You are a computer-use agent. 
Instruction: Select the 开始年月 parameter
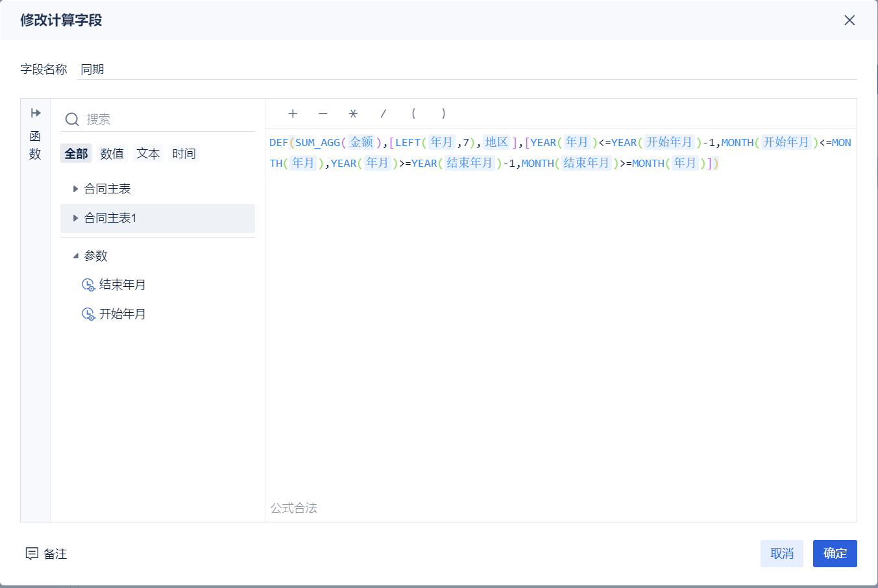point(123,314)
